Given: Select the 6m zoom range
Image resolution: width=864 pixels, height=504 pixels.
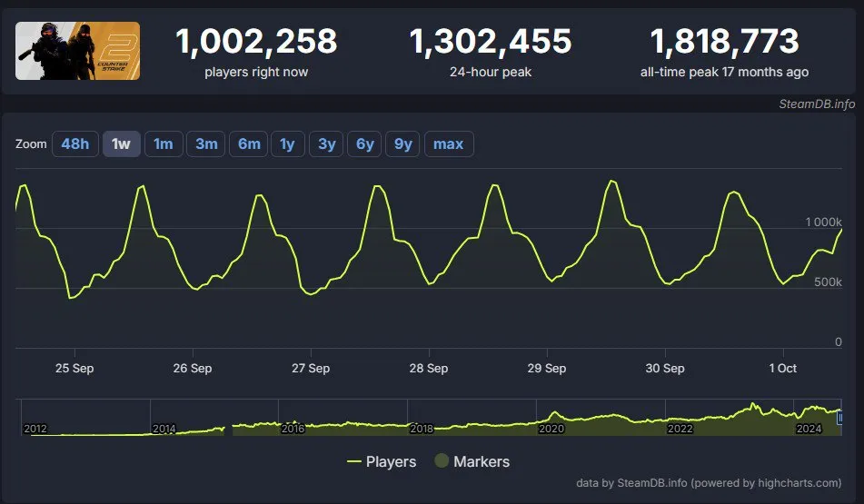Looking at the screenshot, I should click(249, 144).
